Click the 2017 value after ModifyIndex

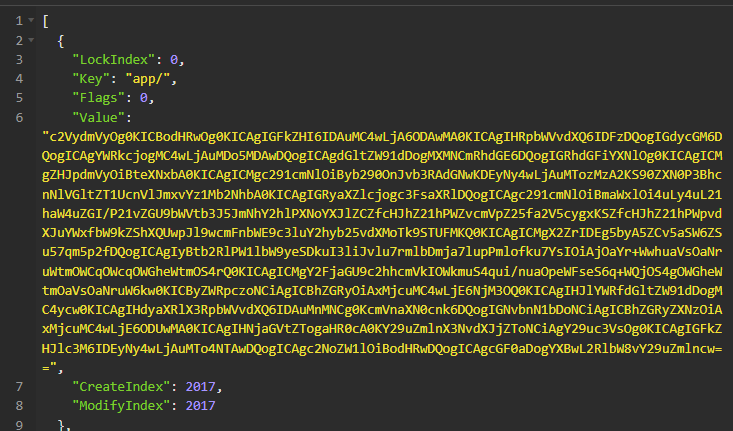click(201, 406)
